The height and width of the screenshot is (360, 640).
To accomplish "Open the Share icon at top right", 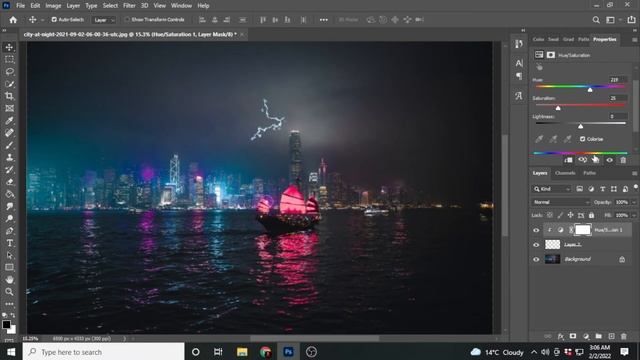I will 631,20.
